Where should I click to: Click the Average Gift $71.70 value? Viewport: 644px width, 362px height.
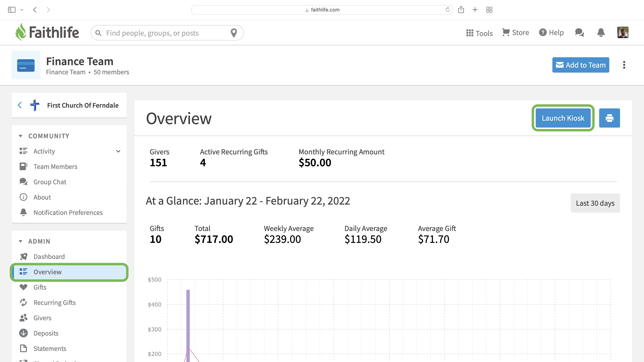[434, 239]
